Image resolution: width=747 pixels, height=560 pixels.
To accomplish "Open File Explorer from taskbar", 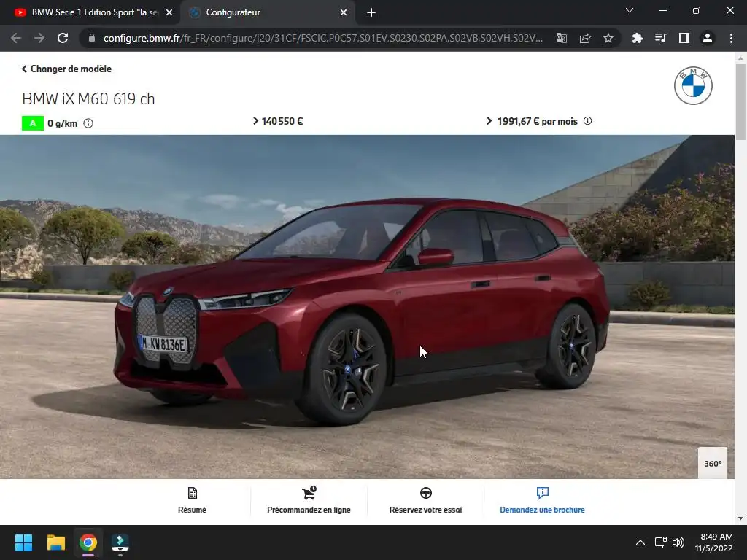I will [x=55, y=542].
